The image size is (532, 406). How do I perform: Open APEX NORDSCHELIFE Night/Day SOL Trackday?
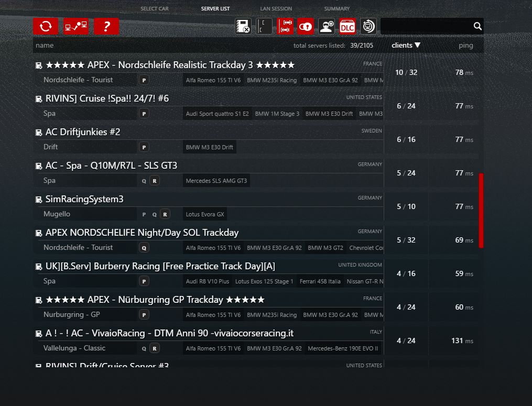[x=142, y=233]
